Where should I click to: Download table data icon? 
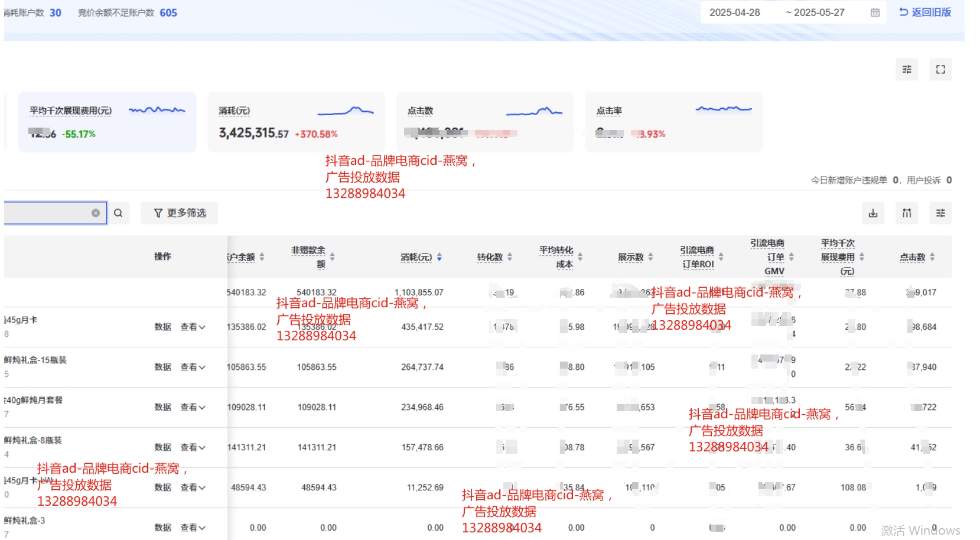[x=873, y=213]
